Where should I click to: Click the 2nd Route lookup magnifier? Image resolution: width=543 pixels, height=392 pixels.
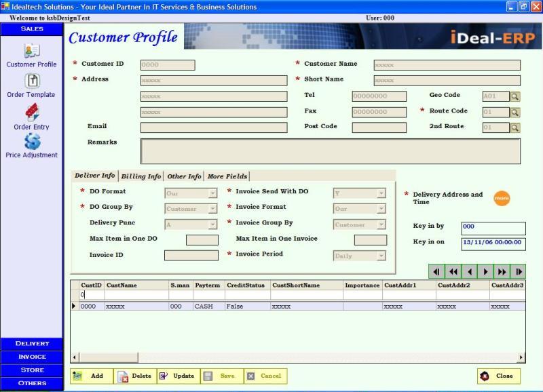point(515,128)
